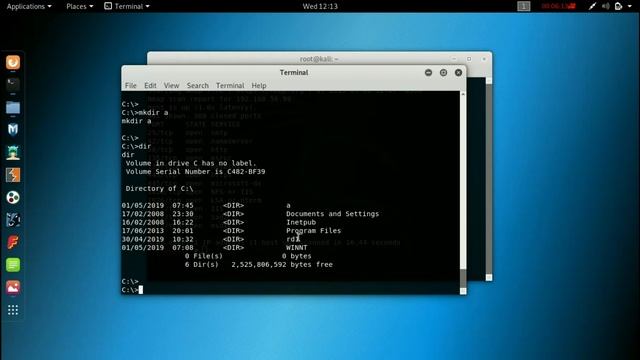Image resolution: width=640 pixels, height=360 pixels.
Task: Open the clock showing Wed 12:13
Action: pos(320,6)
